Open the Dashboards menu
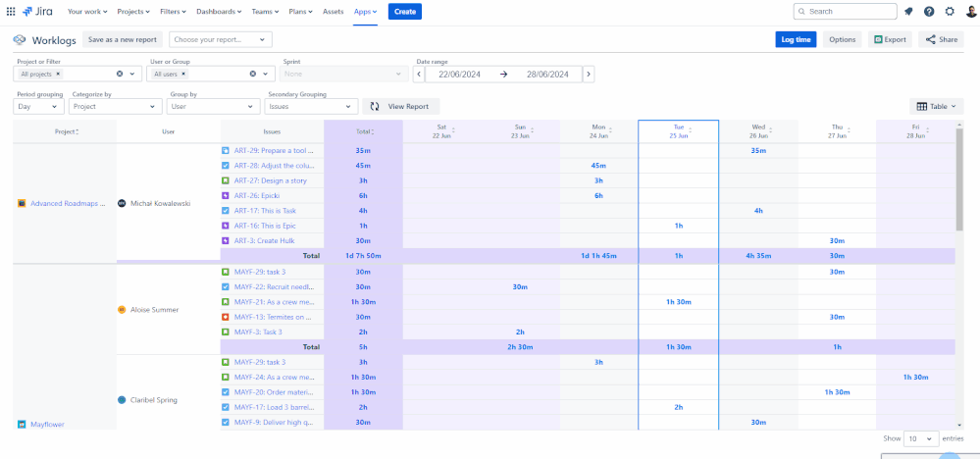Screen dimensions: 980x459 point(216,12)
